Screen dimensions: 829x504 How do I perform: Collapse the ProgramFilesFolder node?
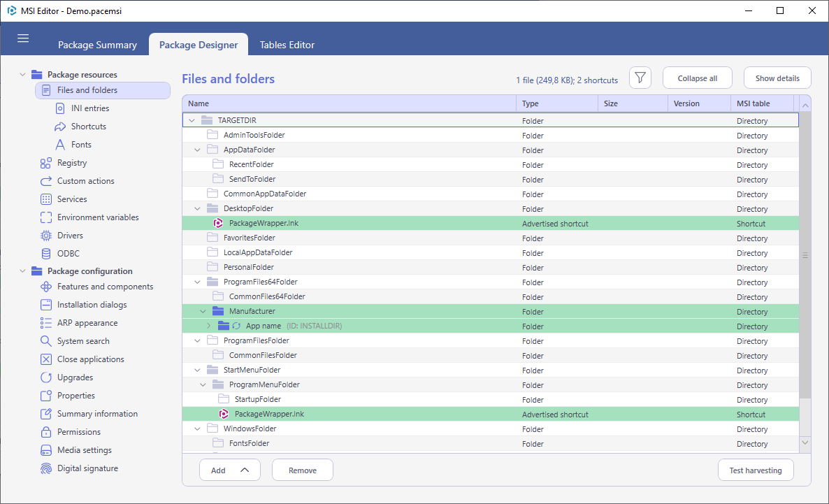[x=197, y=341]
